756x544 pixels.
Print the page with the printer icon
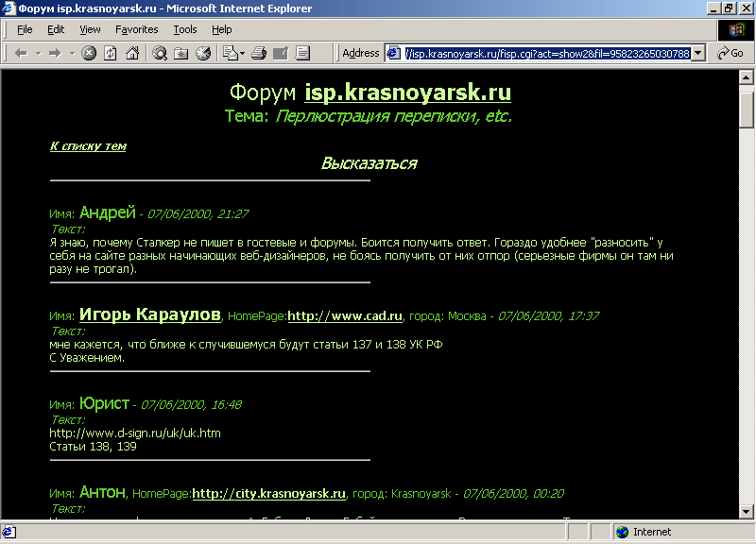click(x=259, y=54)
